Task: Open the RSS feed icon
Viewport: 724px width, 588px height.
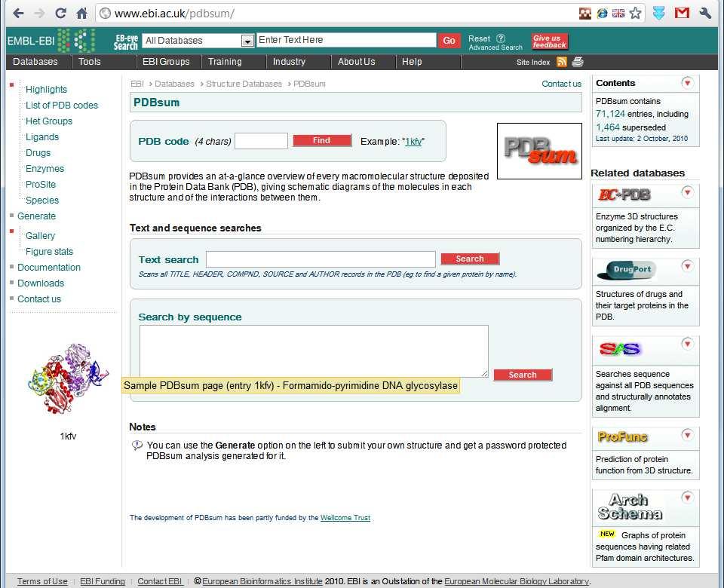Action: [x=561, y=62]
